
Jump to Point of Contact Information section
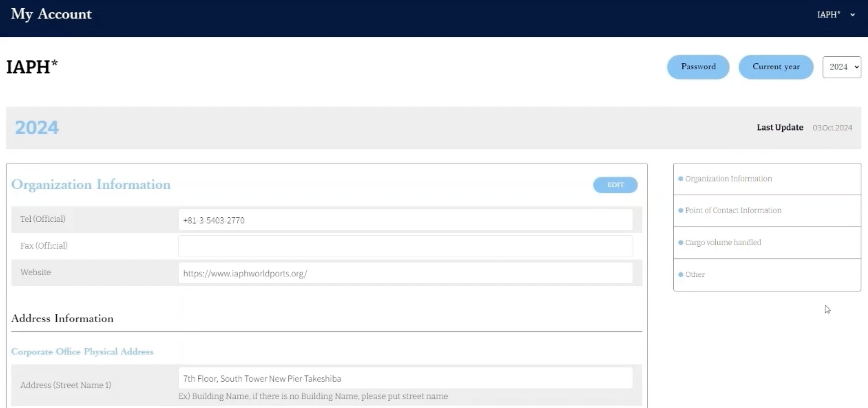point(733,210)
